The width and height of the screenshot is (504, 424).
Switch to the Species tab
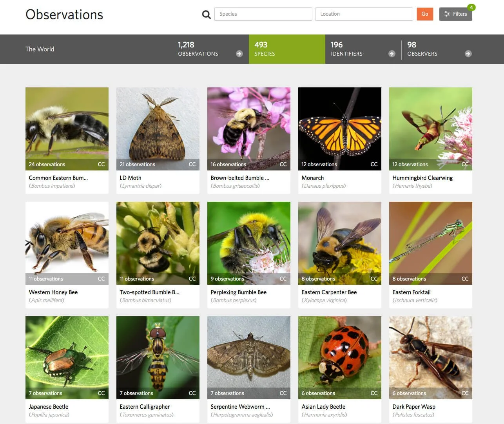287,49
